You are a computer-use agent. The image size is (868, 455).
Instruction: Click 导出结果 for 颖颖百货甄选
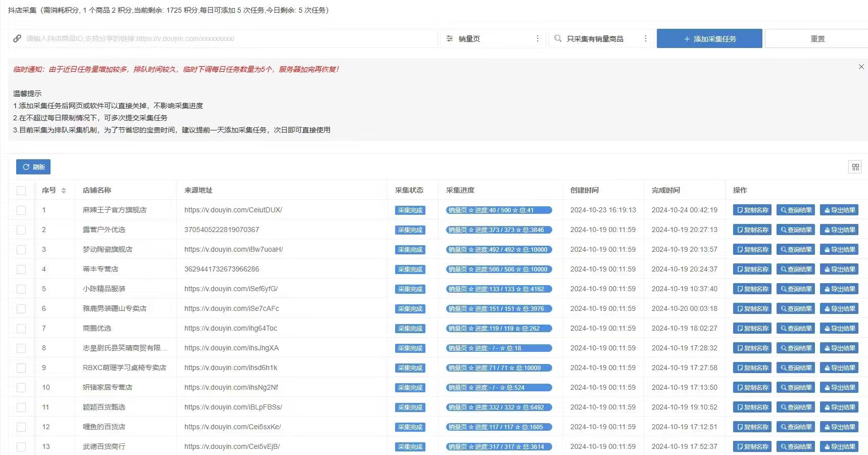(x=839, y=407)
